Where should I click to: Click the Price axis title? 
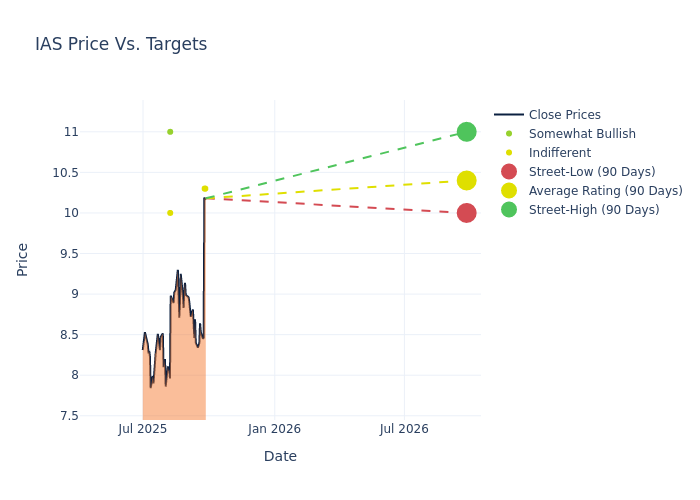[x=23, y=259]
